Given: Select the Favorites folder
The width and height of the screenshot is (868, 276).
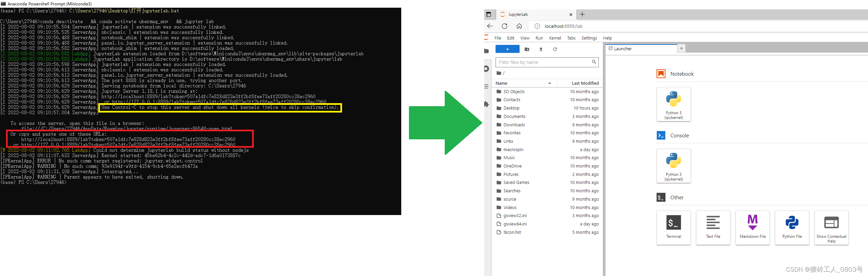Looking at the screenshot, I should coord(547,133).
